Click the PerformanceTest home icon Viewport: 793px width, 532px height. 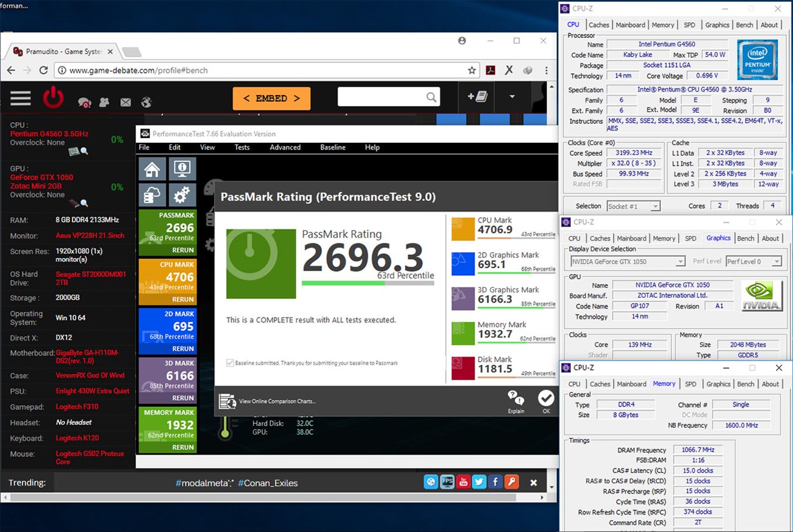point(152,169)
